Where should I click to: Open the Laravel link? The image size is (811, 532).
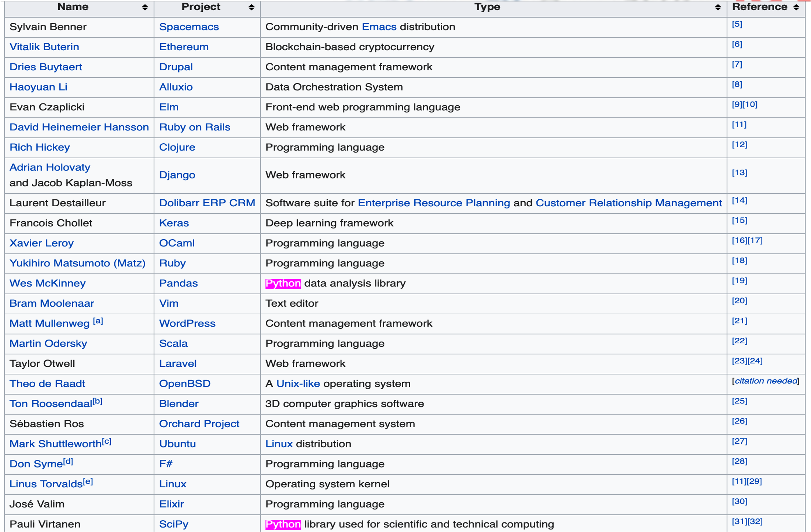coord(178,364)
